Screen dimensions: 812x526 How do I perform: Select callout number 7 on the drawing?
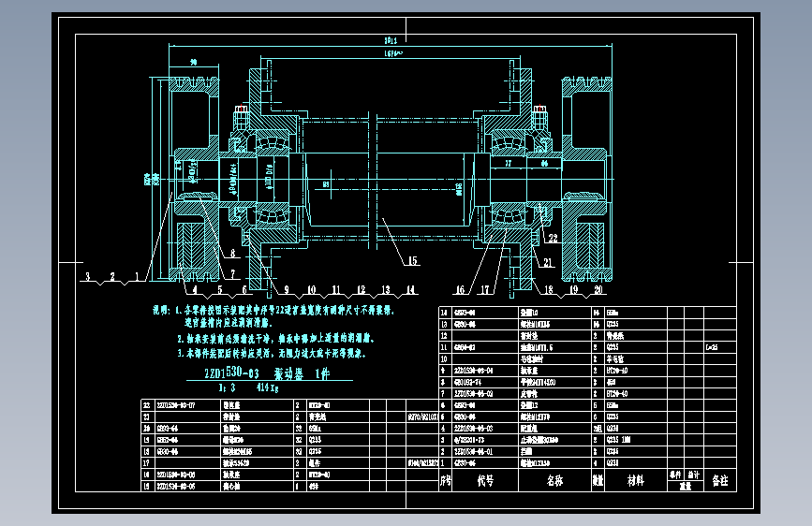tap(232, 274)
